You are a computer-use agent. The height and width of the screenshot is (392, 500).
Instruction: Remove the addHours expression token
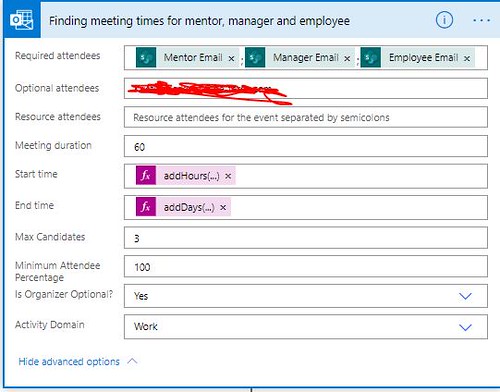pos(228,176)
